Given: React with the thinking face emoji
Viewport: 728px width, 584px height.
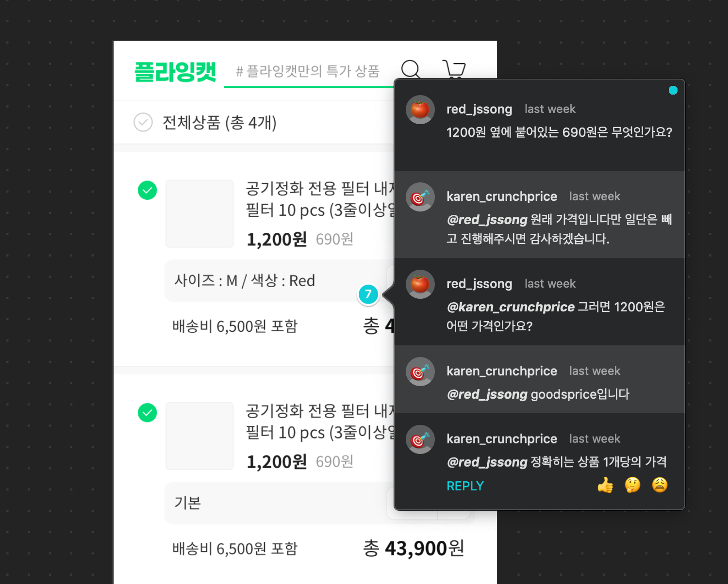Looking at the screenshot, I should tap(632, 485).
